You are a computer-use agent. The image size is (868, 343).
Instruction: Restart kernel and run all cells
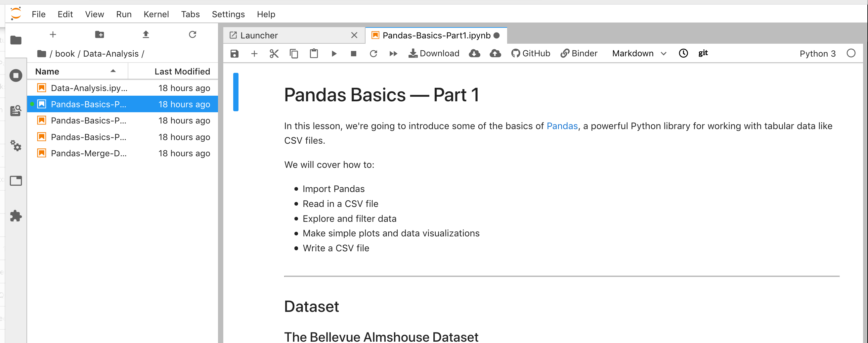coord(393,54)
